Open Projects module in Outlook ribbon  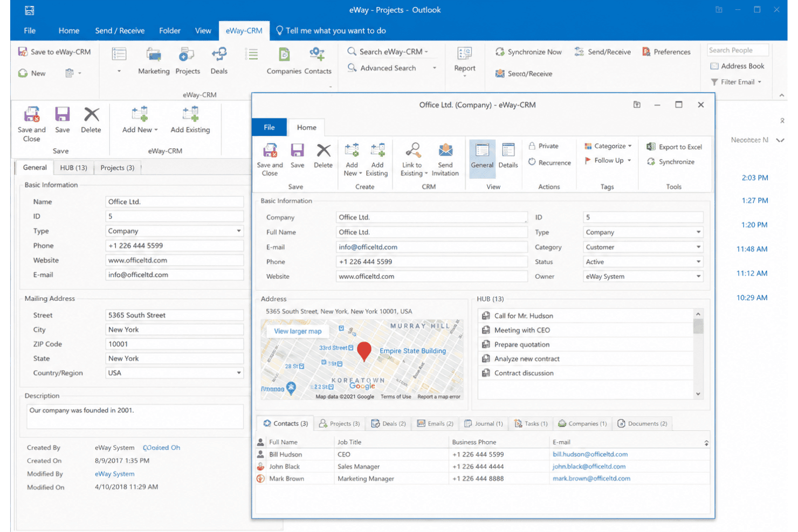tap(188, 60)
